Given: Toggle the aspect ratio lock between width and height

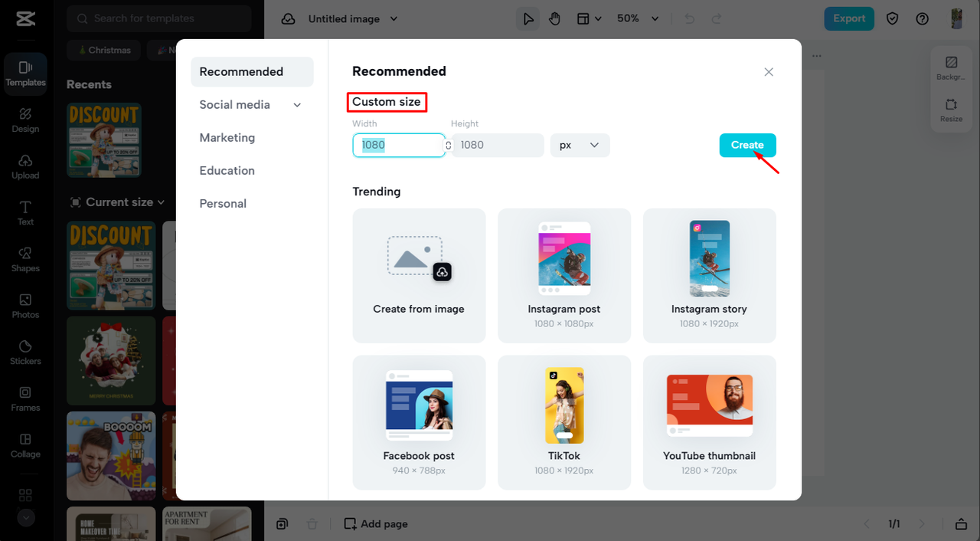Looking at the screenshot, I should click(x=449, y=145).
